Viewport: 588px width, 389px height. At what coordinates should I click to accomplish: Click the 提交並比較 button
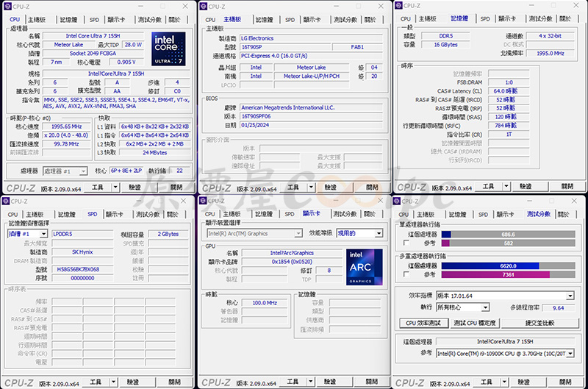[539, 323]
